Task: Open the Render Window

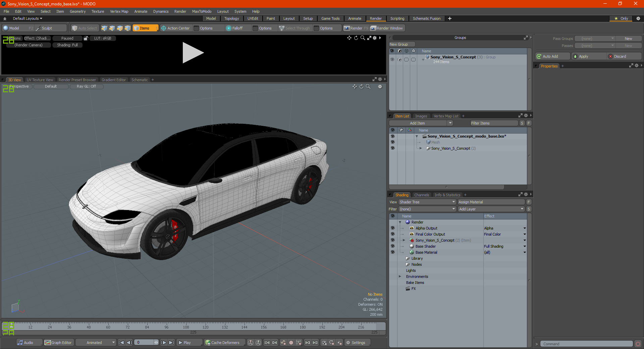Action: point(387,28)
